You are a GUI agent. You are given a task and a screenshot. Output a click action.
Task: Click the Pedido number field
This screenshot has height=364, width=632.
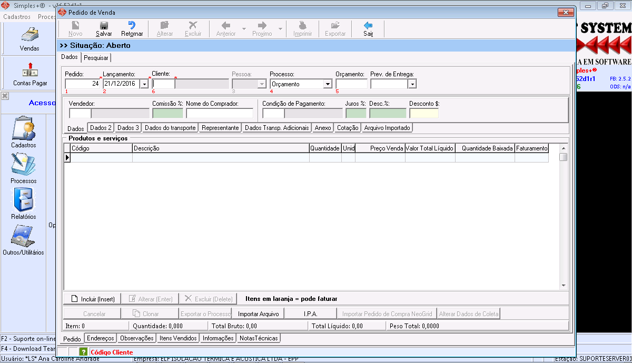83,84
